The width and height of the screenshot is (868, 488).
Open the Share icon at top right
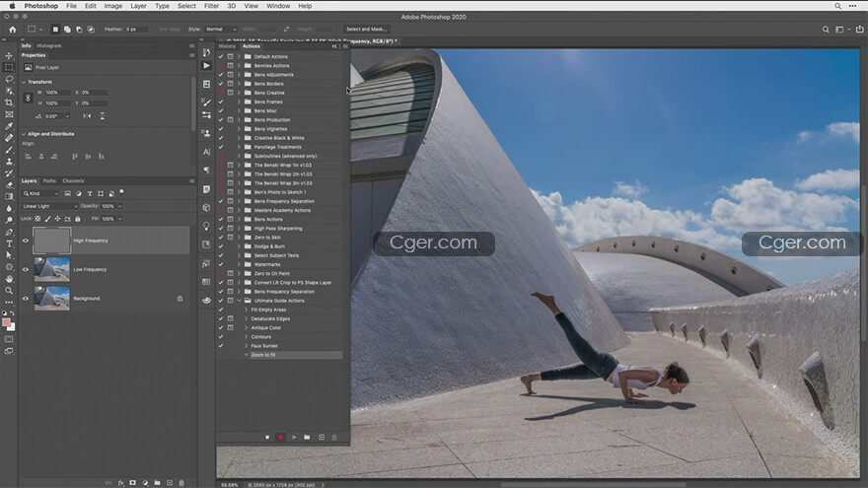(x=859, y=30)
